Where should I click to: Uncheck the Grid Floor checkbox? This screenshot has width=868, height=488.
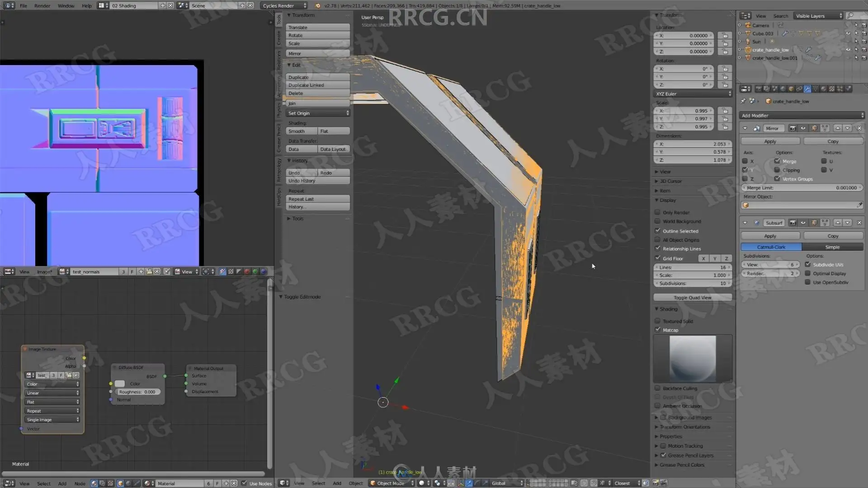point(658,258)
